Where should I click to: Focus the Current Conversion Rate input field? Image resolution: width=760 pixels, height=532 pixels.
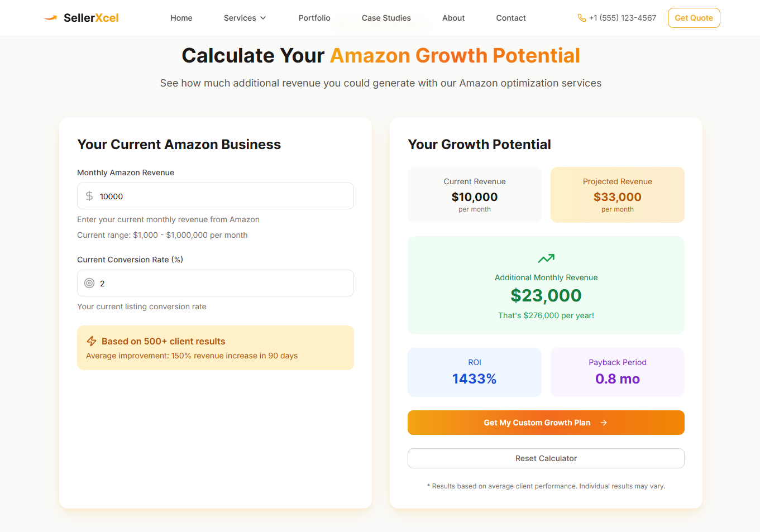216,283
